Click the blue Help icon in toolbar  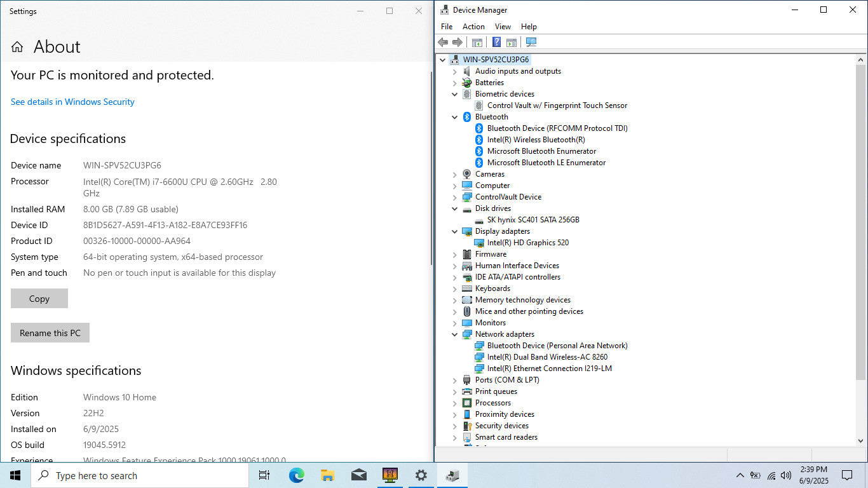[x=496, y=43]
